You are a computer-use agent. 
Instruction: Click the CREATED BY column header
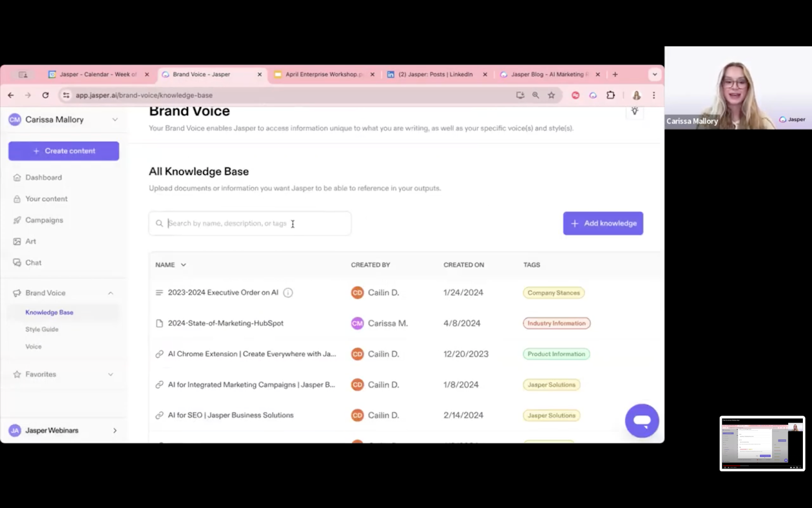[370, 265]
